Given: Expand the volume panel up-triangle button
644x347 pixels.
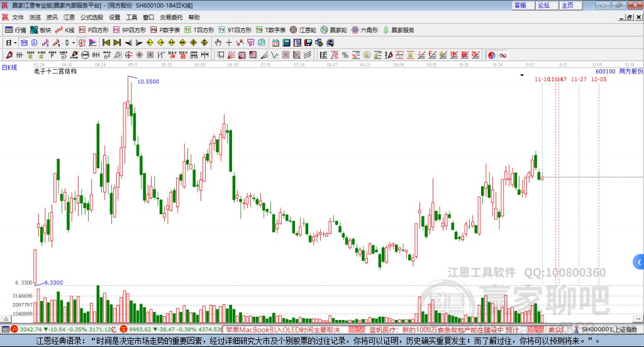Looking at the screenshot, I should 6,319.
